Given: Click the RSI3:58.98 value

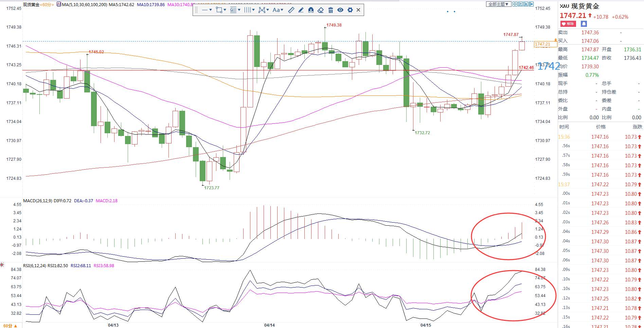Looking at the screenshot, I should (x=104, y=266).
